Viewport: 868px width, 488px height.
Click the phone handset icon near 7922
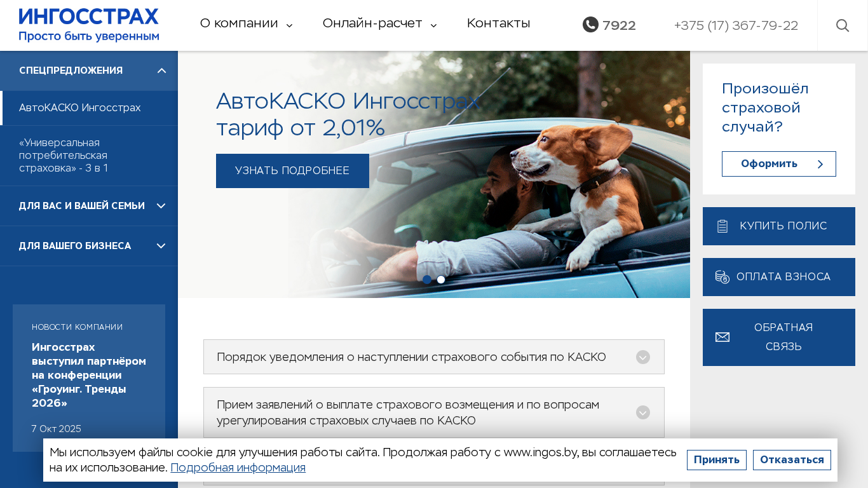(590, 25)
